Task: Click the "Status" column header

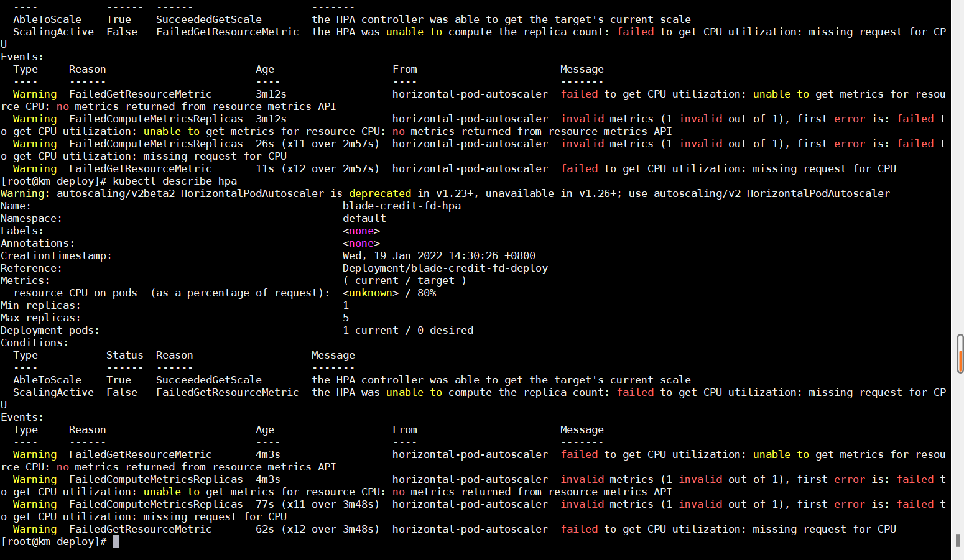Action: 125,355
